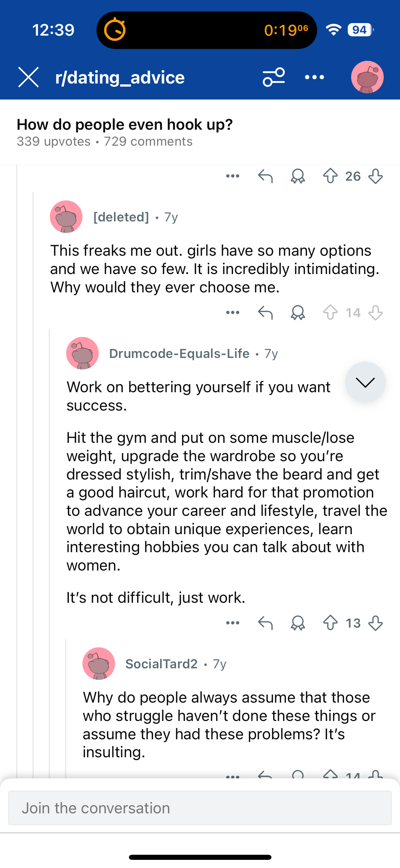Tap the Join the conversation field
Image resolution: width=400 pixels, height=868 pixels.
point(200,808)
